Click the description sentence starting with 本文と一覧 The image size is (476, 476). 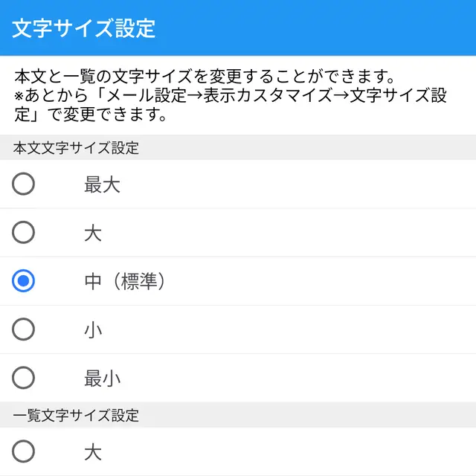click(205, 76)
